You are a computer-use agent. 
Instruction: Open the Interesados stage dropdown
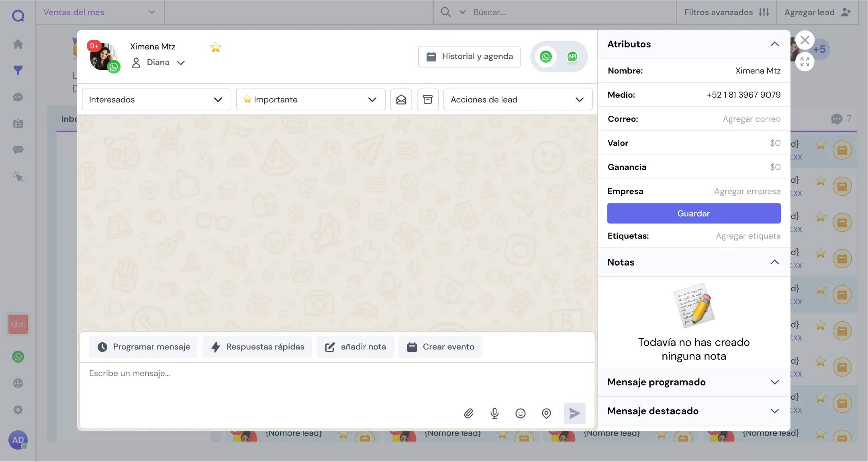[x=156, y=100]
